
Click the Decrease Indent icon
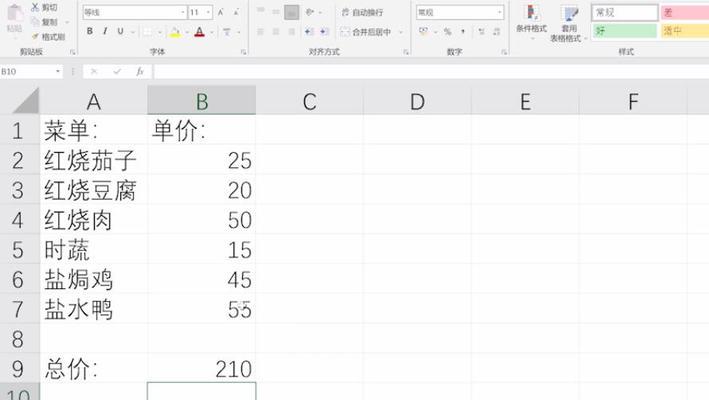pos(309,32)
